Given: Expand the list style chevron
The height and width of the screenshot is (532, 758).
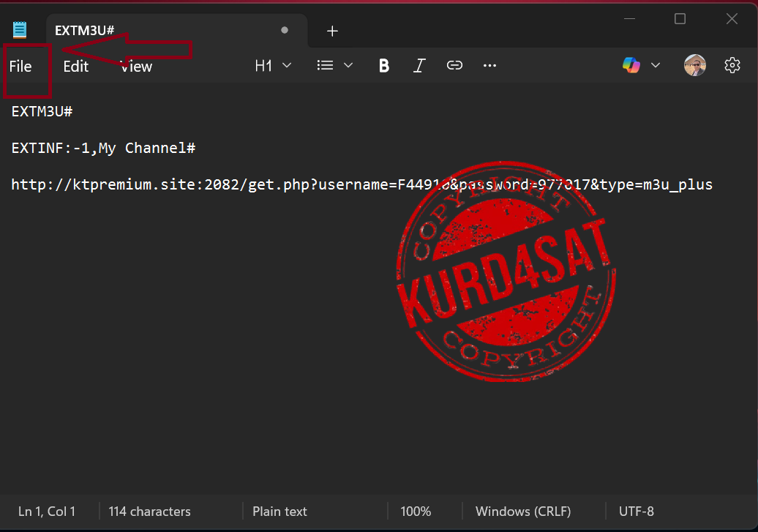Looking at the screenshot, I should [348, 65].
